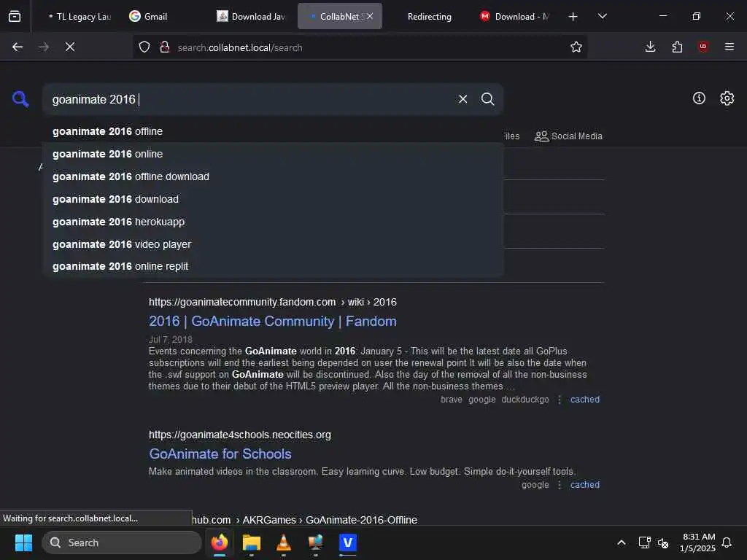Open Firefox View in the tab bar
Screen dimensions: 747x560
15,16
